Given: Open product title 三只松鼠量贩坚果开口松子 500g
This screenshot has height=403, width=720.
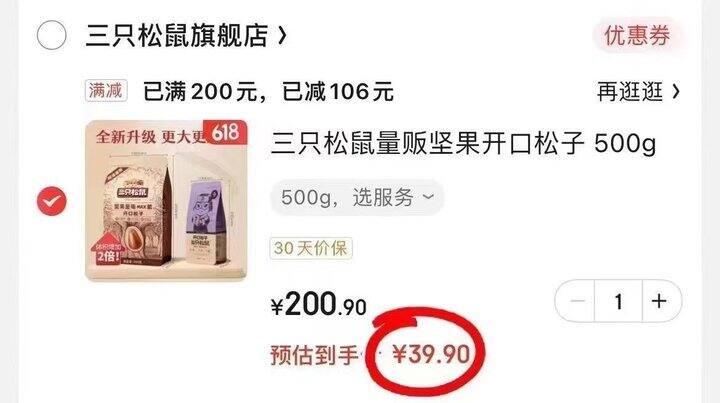Looking at the screenshot, I should point(464,143).
